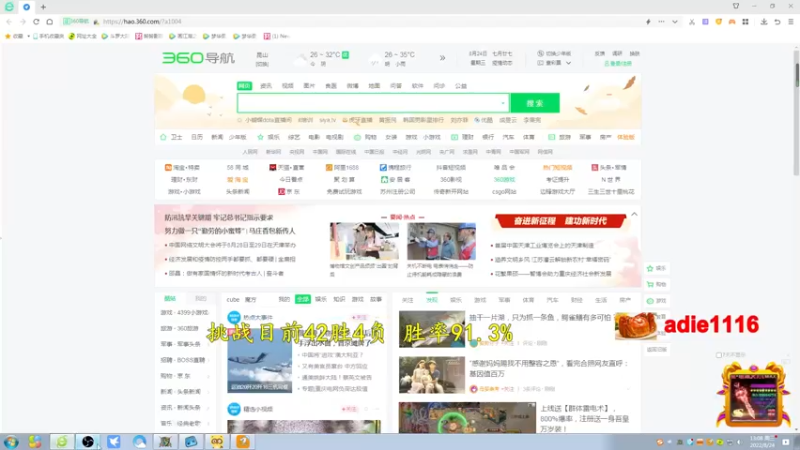The height and width of the screenshot is (450, 800).
Task: Open the browser hamburger main menu
Action: coord(790,22)
